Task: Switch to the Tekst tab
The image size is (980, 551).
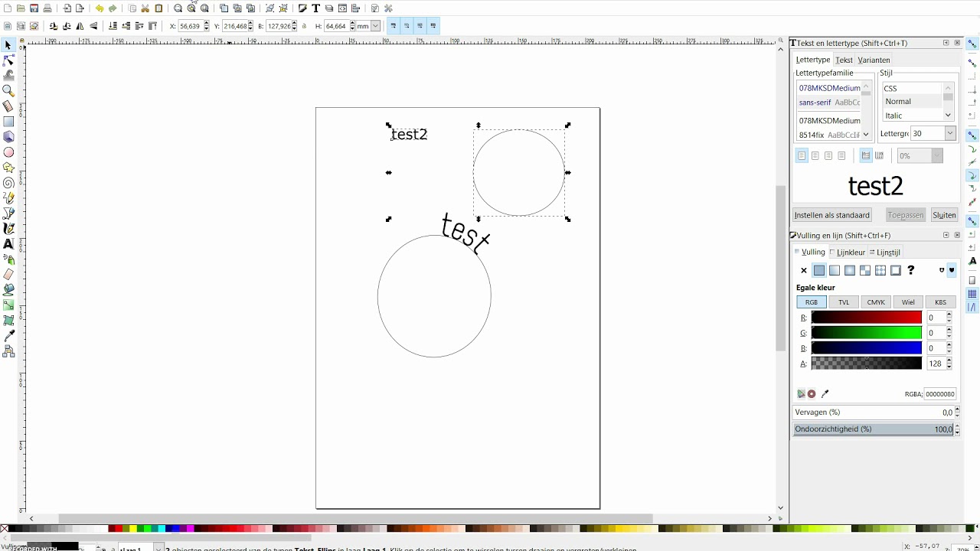Action: point(844,60)
